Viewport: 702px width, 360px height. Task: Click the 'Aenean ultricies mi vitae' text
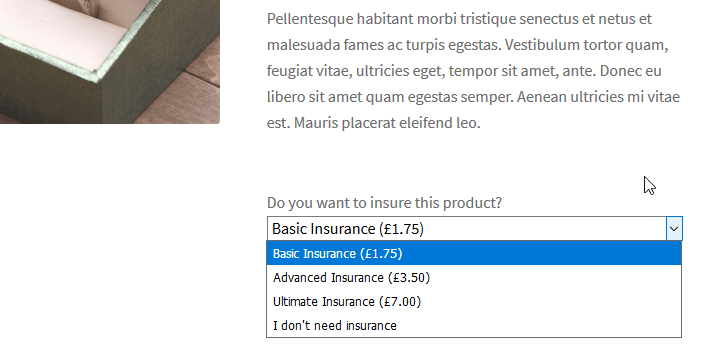coord(598,97)
